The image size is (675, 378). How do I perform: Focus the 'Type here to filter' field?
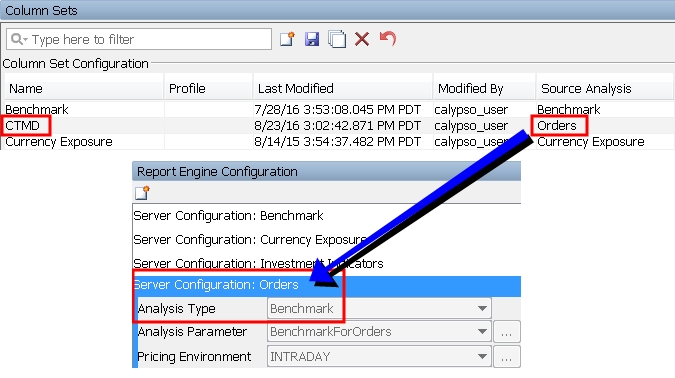[139, 39]
